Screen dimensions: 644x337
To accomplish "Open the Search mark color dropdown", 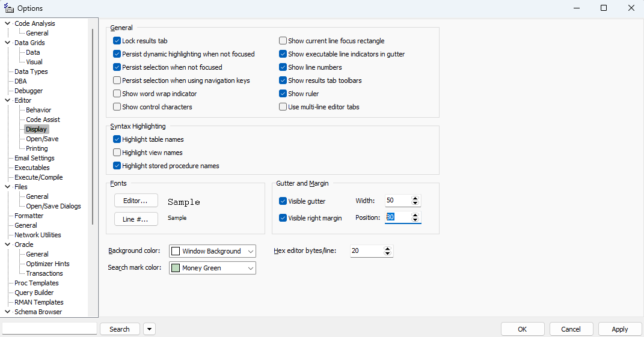I will [x=251, y=268].
